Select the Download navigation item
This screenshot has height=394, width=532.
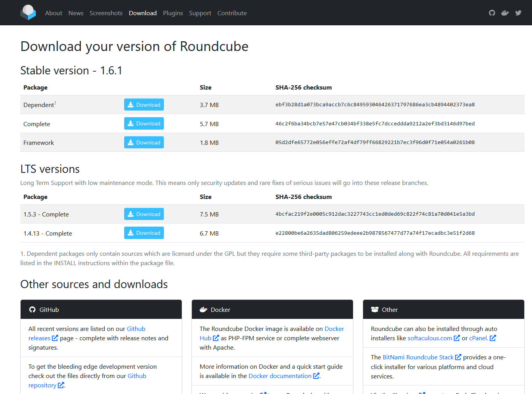point(143,13)
